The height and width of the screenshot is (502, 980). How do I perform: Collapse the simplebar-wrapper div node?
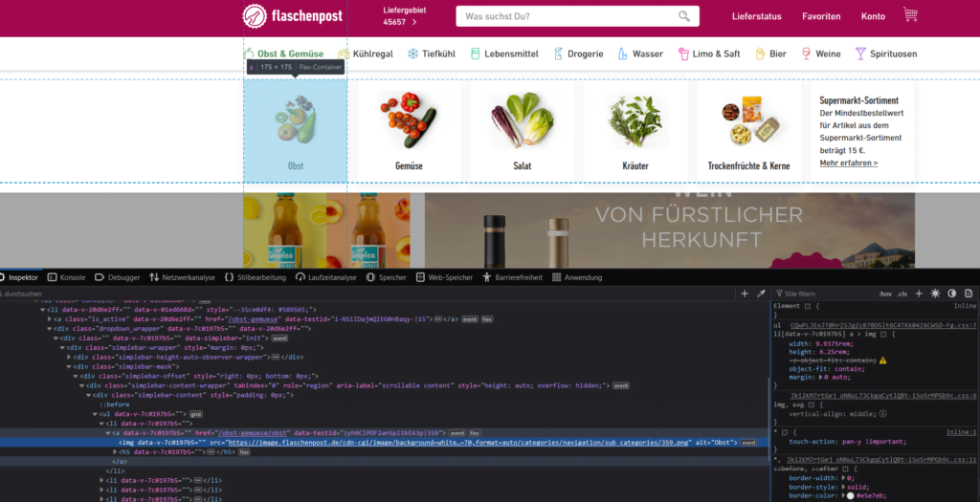62,348
